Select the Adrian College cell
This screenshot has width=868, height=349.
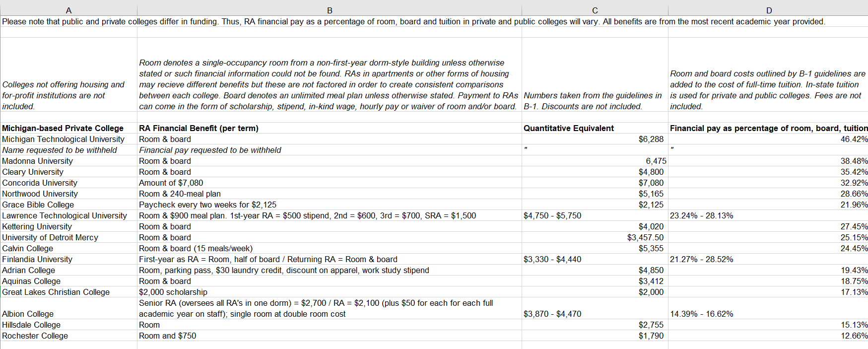point(68,270)
